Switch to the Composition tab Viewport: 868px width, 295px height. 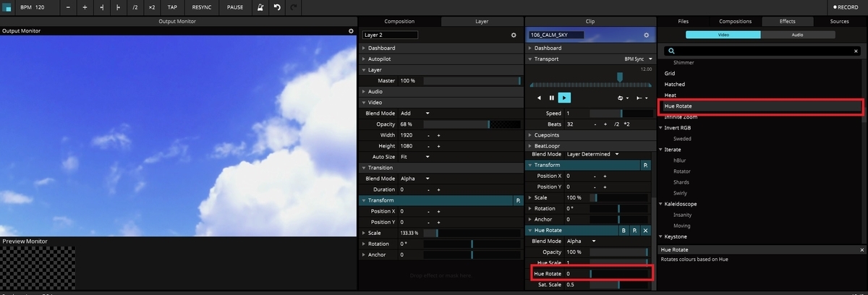coord(399,22)
